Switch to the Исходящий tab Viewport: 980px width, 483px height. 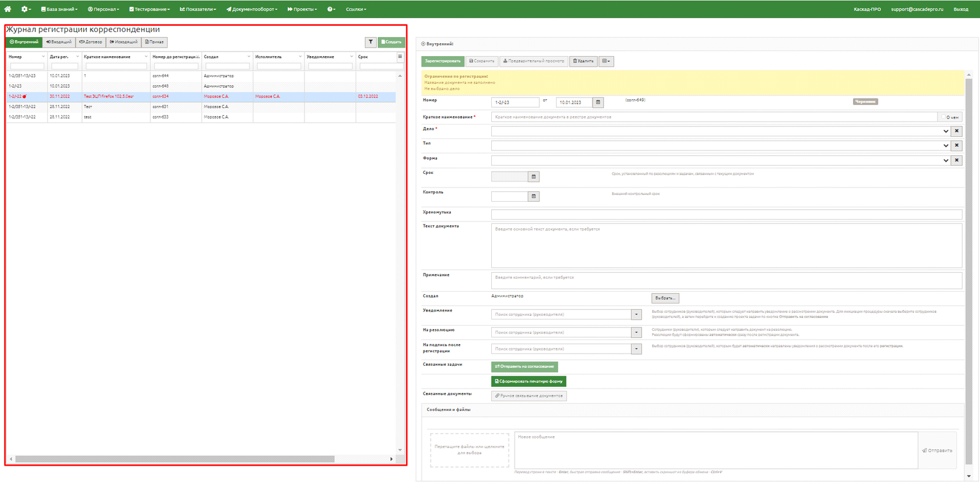124,42
